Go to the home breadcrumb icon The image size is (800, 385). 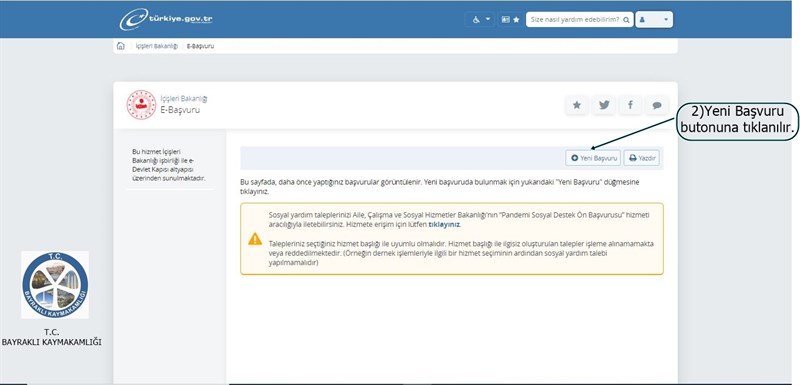(120, 46)
